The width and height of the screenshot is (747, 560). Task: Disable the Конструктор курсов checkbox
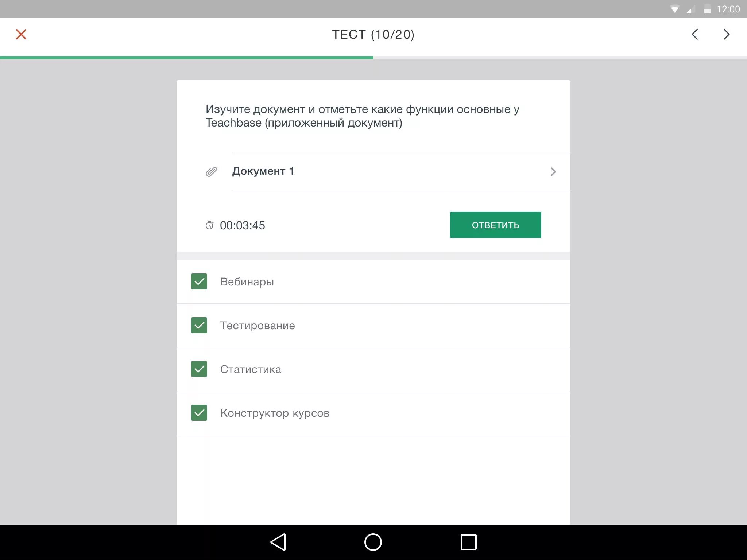(199, 412)
